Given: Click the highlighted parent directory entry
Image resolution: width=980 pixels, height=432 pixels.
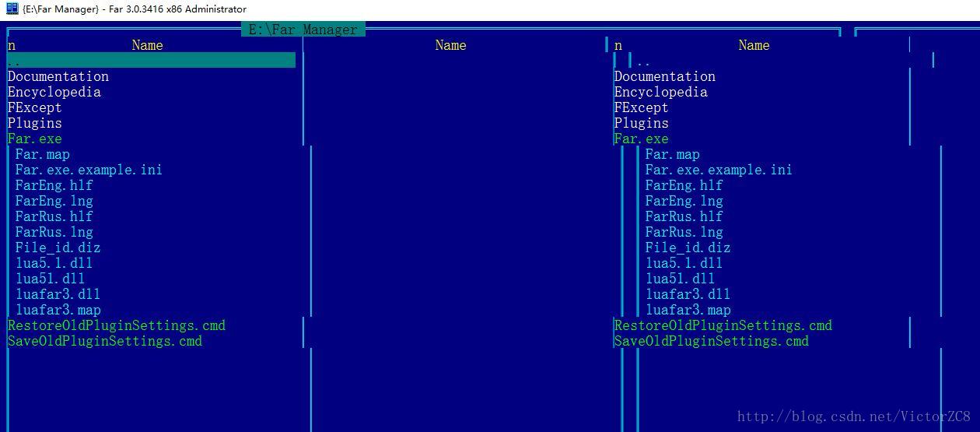Looking at the screenshot, I should (152, 61).
